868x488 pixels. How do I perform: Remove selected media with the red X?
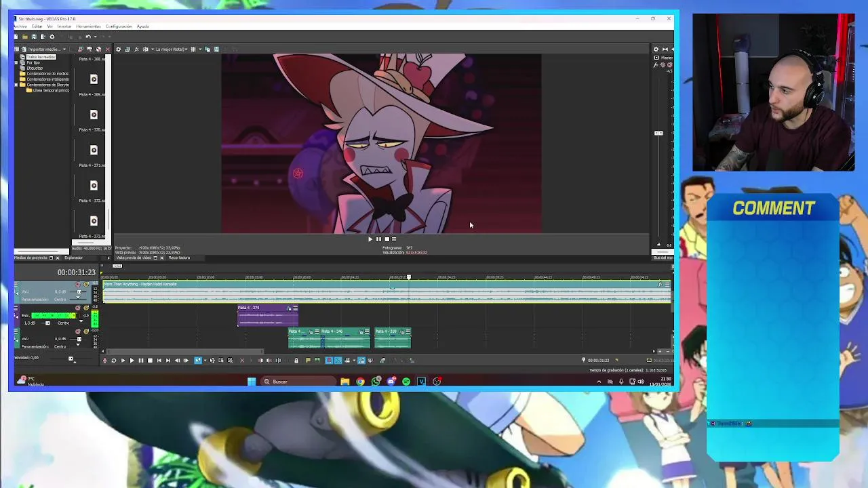tap(108, 49)
